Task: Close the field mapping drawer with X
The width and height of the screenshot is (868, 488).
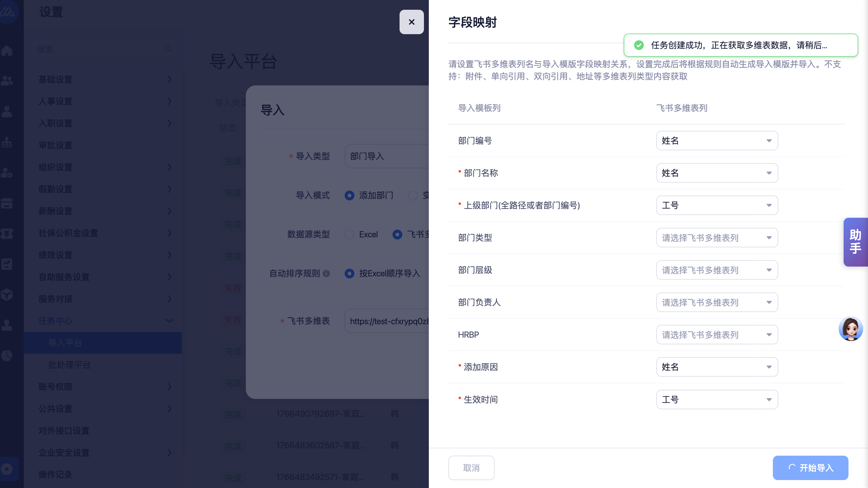Action: coord(411,22)
